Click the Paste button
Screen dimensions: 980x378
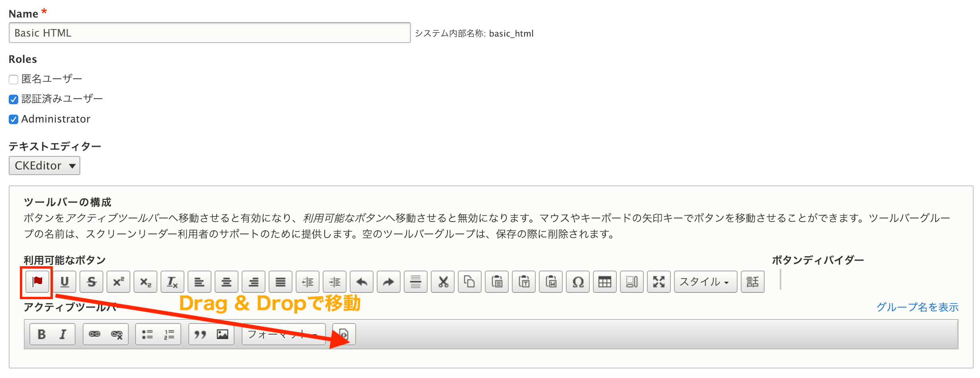tap(497, 282)
